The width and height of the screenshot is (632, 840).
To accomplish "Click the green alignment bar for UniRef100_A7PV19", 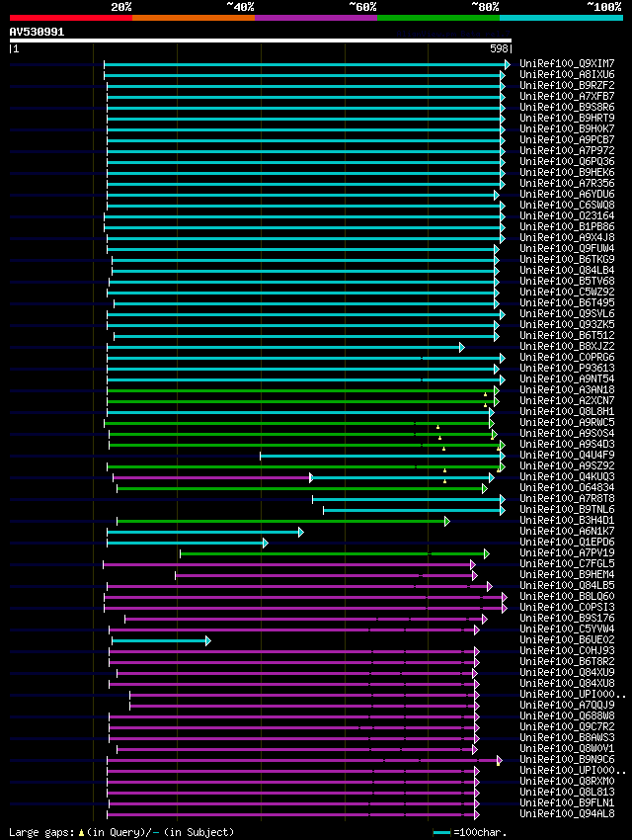I will coord(335,554).
